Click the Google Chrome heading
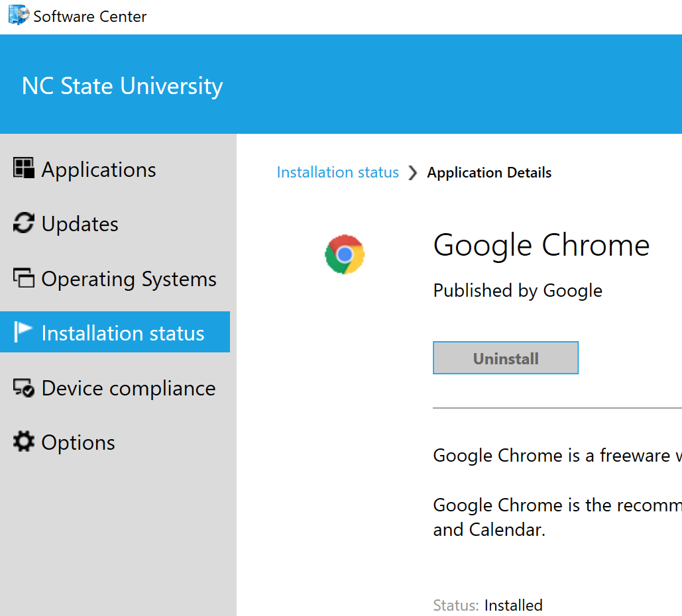682x616 pixels. [541, 246]
